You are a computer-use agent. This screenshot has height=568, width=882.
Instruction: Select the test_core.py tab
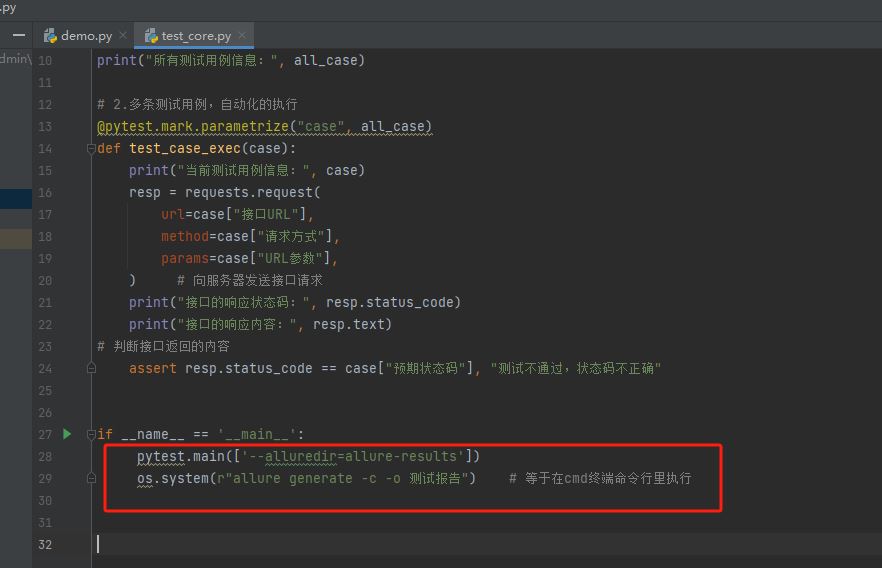coord(195,36)
